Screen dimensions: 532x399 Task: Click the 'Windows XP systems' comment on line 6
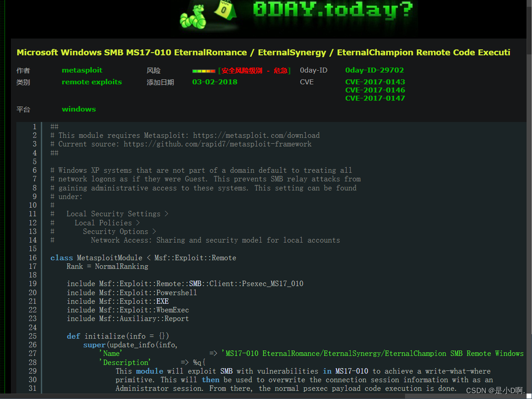pos(201,170)
